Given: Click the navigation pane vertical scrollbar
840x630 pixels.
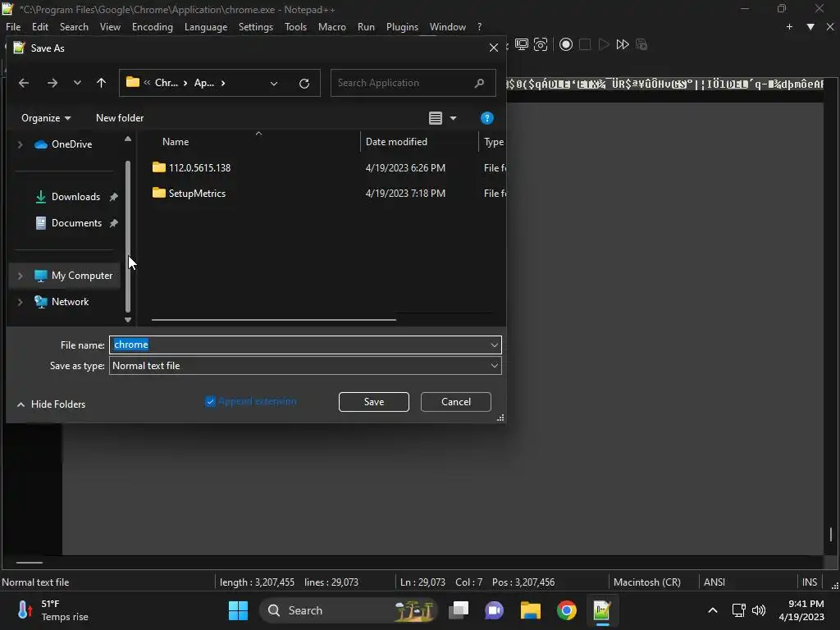Looking at the screenshot, I should [127, 235].
